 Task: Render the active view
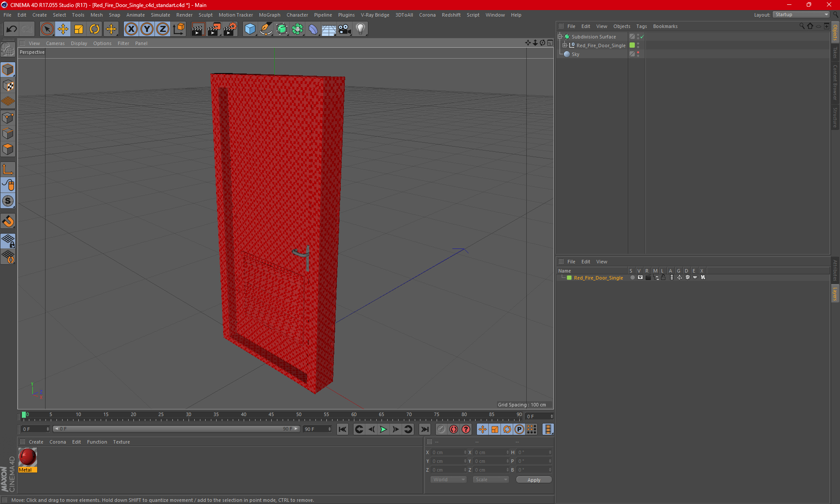(198, 29)
